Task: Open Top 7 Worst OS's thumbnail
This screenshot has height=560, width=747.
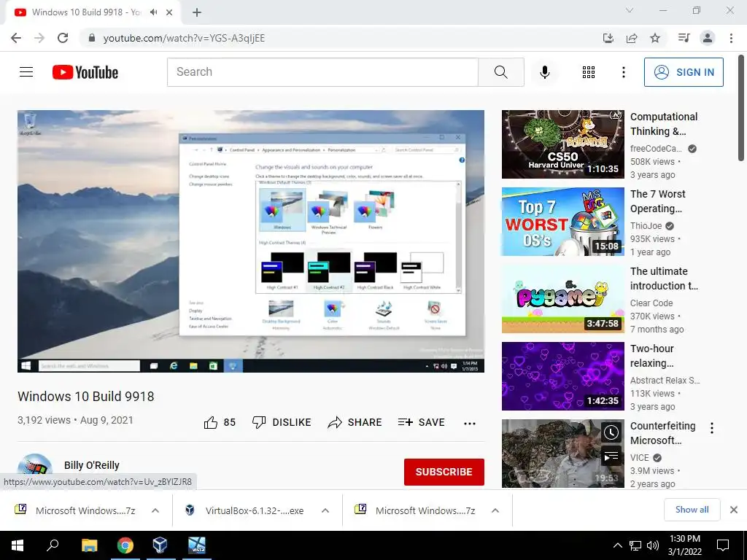Action: [562, 222]
